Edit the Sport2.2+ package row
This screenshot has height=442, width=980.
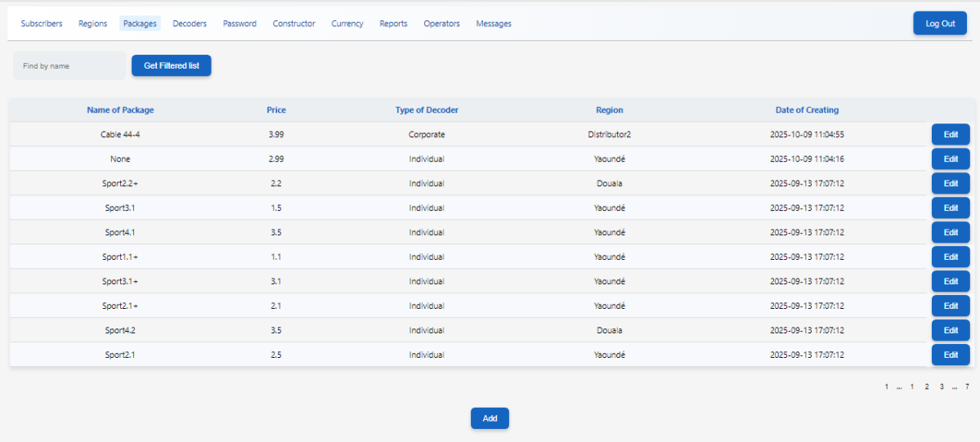click(x=950, y=184)
